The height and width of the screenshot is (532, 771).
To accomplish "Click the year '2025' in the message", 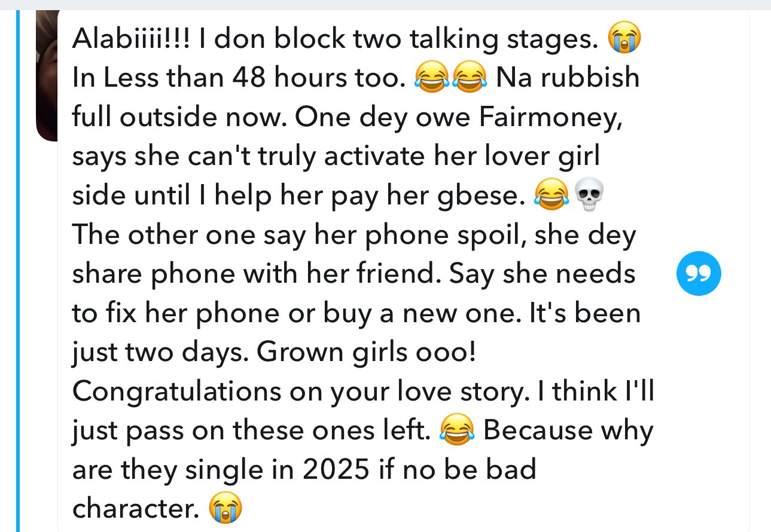I will (336, 470).
